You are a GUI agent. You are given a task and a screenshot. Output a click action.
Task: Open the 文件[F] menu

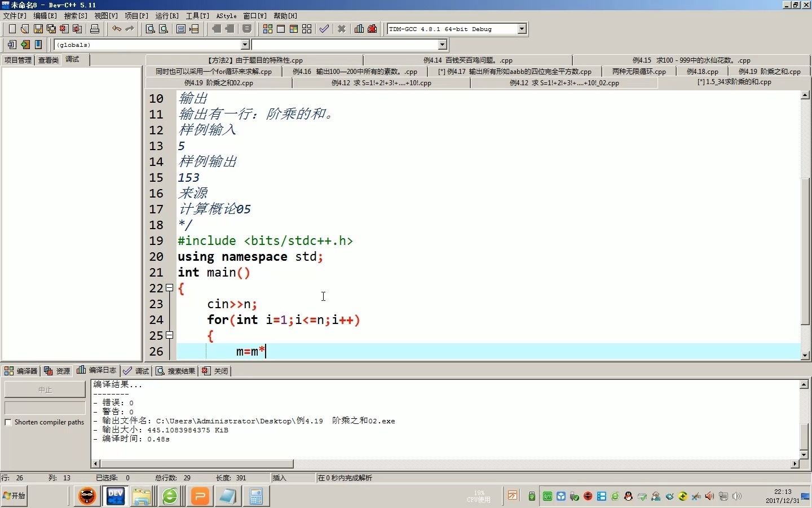[x=15, y=16]
